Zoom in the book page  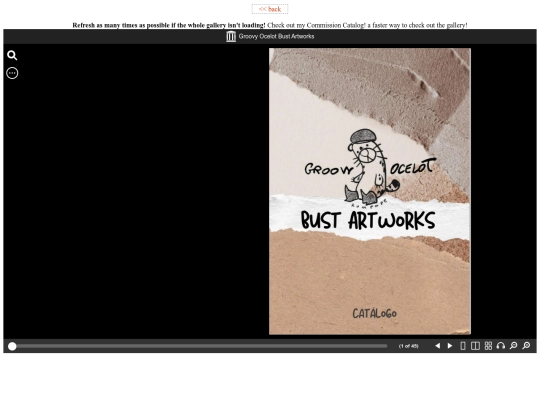526,345
